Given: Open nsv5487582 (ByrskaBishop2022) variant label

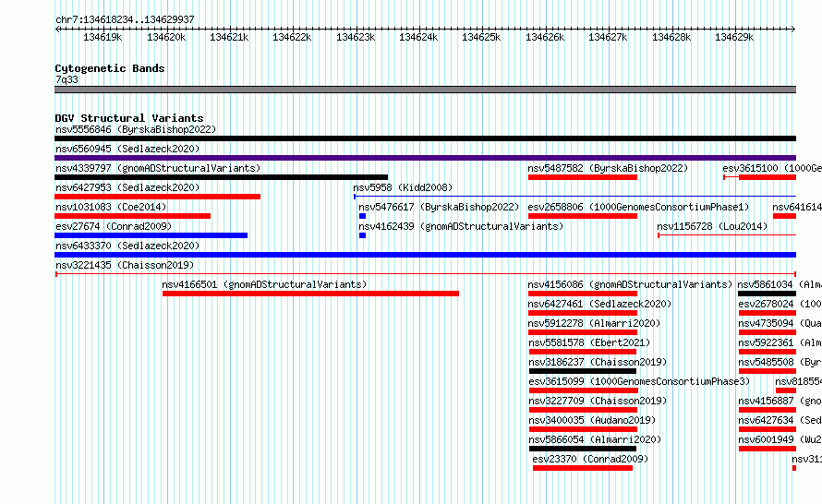Looking at the screenshot, I should pyautogui.click(x=608, y=168).
